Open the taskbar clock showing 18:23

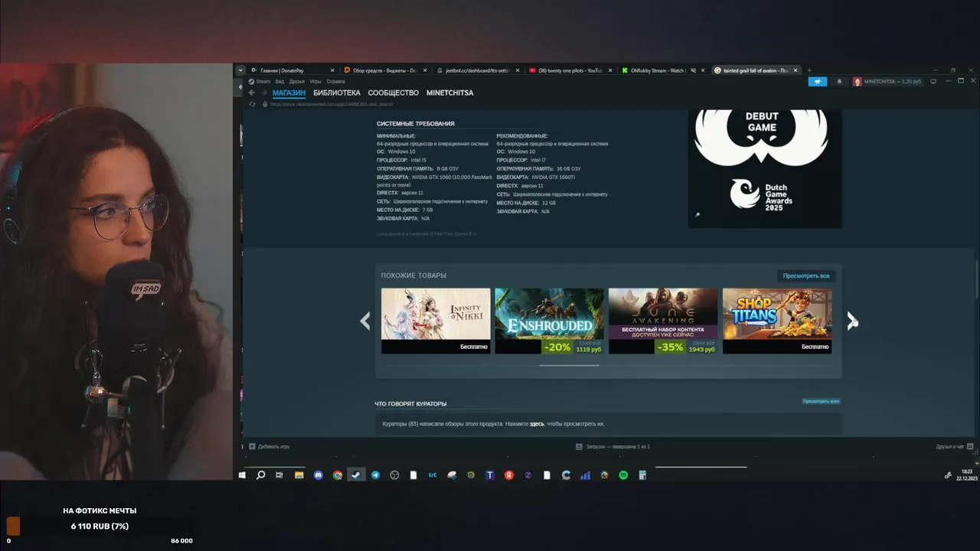coord(967,474)
